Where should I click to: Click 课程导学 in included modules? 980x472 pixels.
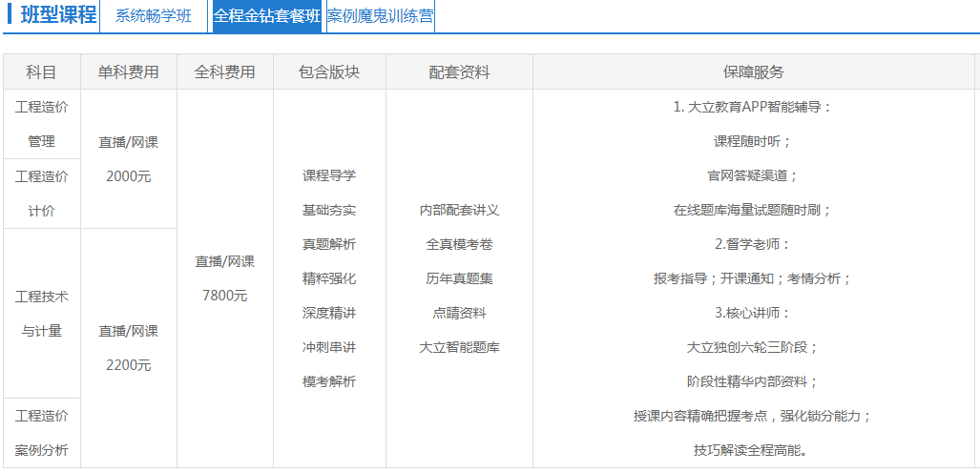(329, 176)
